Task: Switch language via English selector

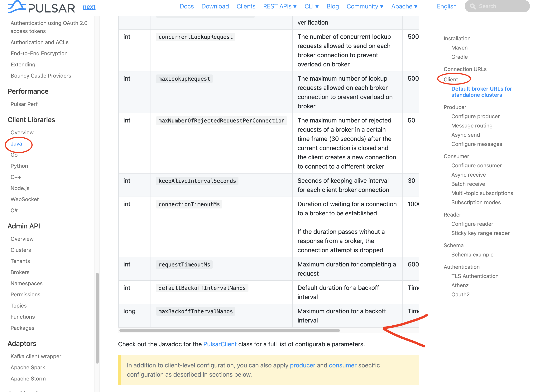Action: pos(446,6)
